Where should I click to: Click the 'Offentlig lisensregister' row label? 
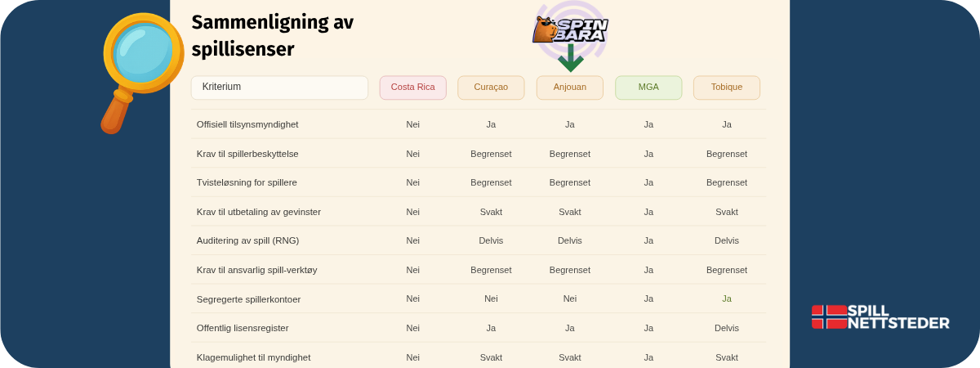click(243, 328)
